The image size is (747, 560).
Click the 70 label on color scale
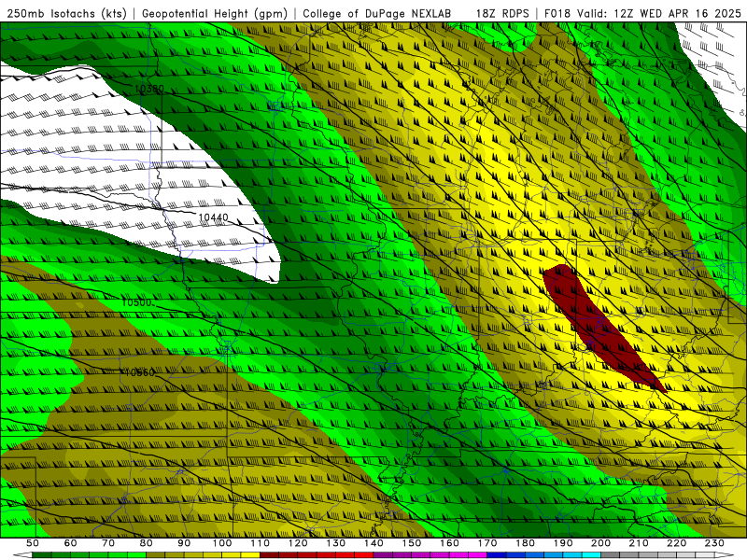[108, 543]
